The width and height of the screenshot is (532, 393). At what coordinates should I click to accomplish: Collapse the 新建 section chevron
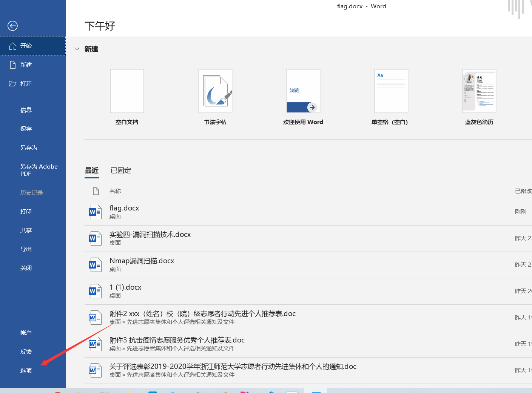77,49
